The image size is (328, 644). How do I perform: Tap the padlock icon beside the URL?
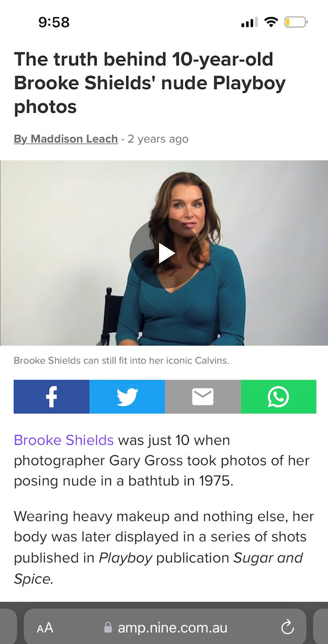pyautogui.click(x=108, y=627)
